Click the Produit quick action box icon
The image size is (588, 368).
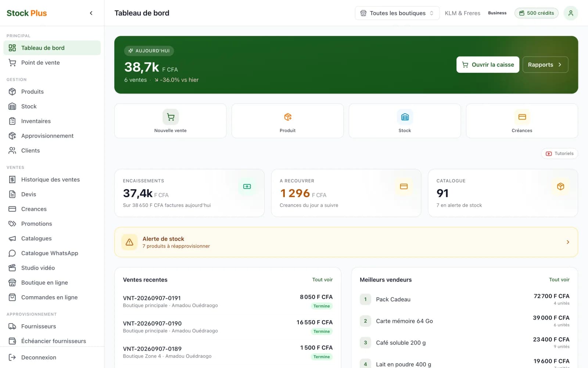(x=288, y=117)
